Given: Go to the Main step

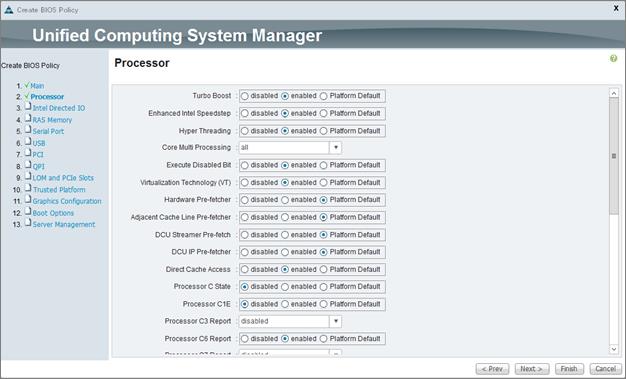Looking at the screenshot, I should click(37, 85).
